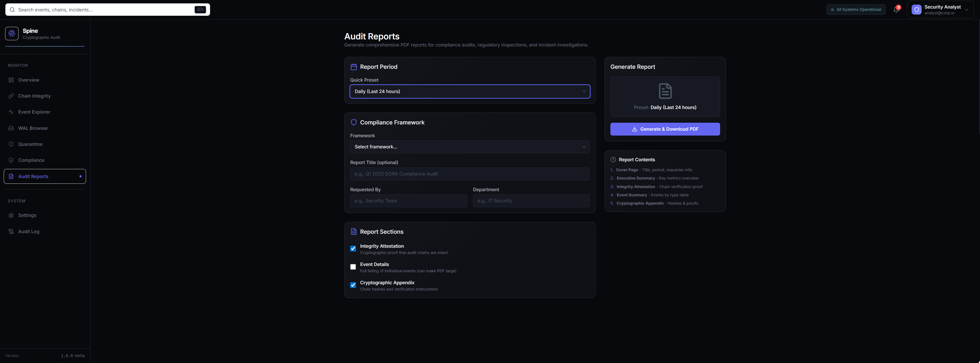Click the All Systems Operational status badge
Image resolution: width=980 pixels, height=363 pixels.
[x=856, y=9]
